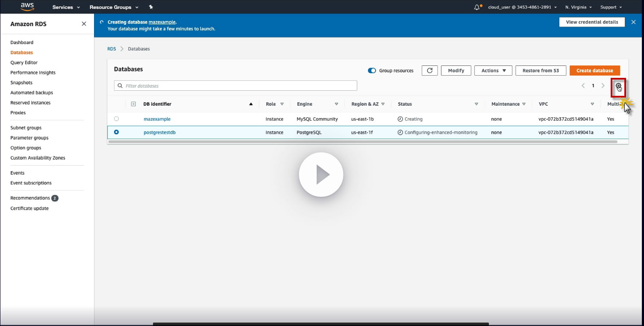Open the notifications bell
Image resolution: width=644 pixels, height=326 pixels.
pyautogui.click(x=478, y=7)
